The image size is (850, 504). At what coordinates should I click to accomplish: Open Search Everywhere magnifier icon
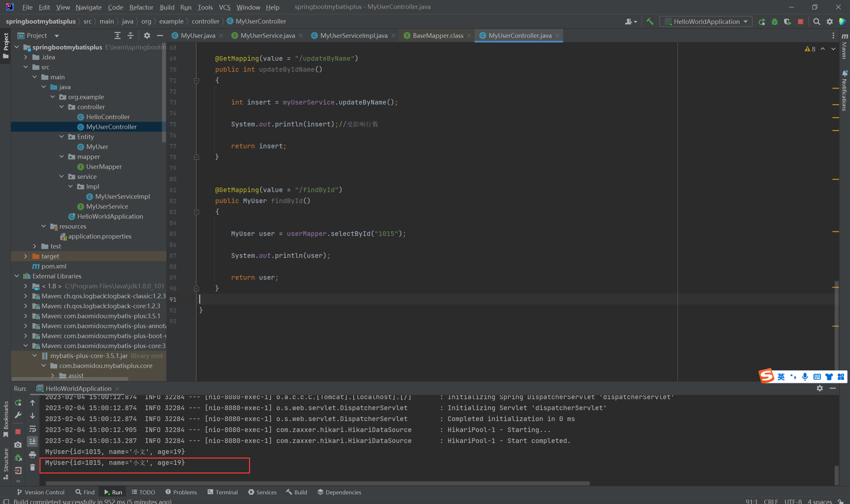(x=816, y=22)
